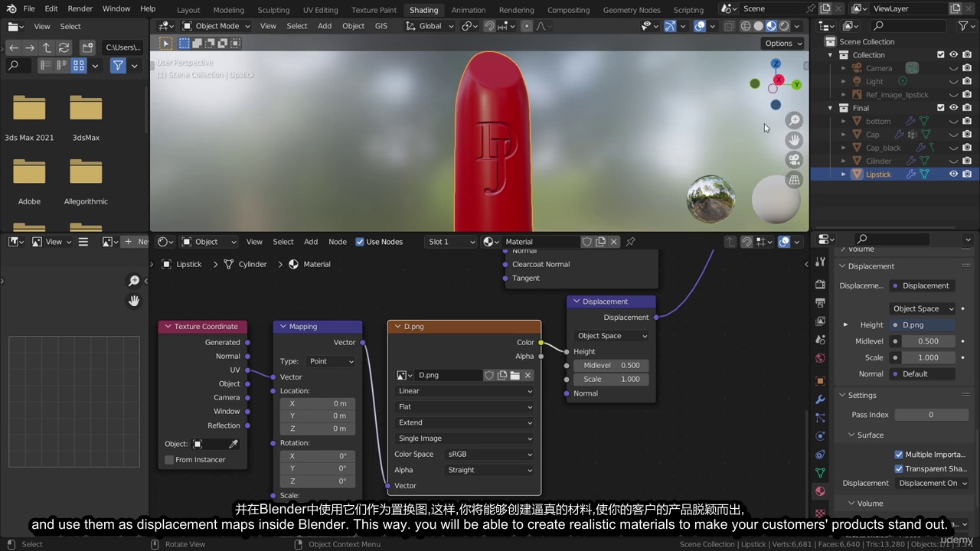This screenshot has width=980, height=551.
Task: Open 3ds Max 2021 folder thumbnail
Action: [x=29, y=109]
